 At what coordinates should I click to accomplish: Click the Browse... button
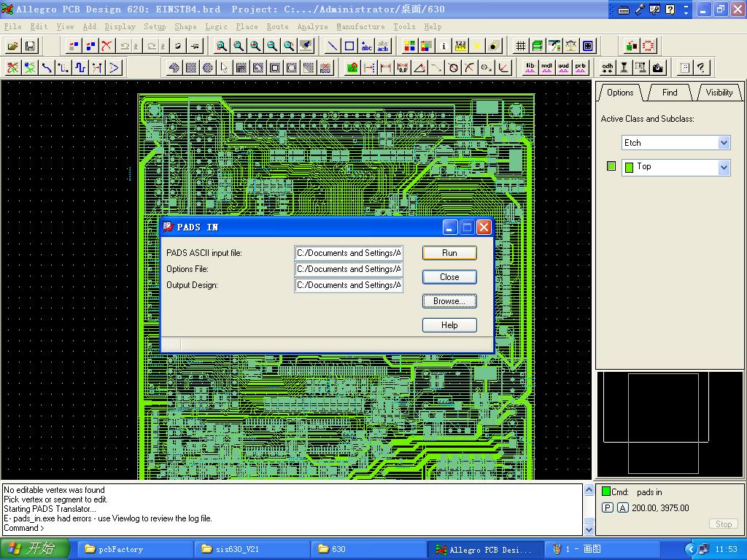coord(449,301)
